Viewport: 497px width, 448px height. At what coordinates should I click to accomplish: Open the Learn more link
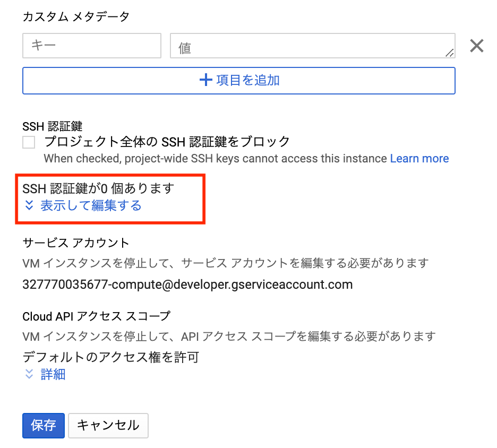[419, 158]
